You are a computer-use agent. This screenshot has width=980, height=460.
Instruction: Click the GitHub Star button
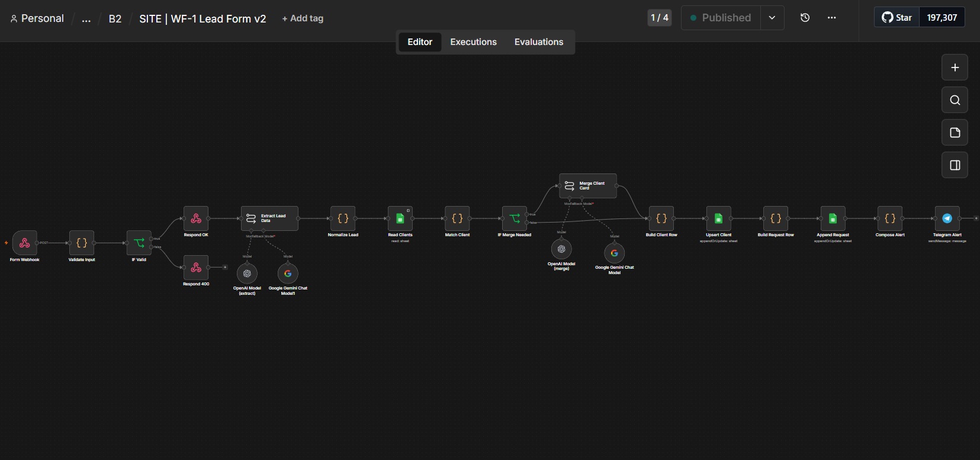(x=897, y=18)
